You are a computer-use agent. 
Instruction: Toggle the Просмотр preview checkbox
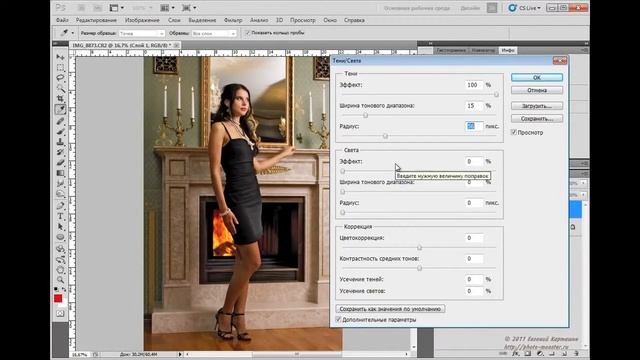coord(514,132)
